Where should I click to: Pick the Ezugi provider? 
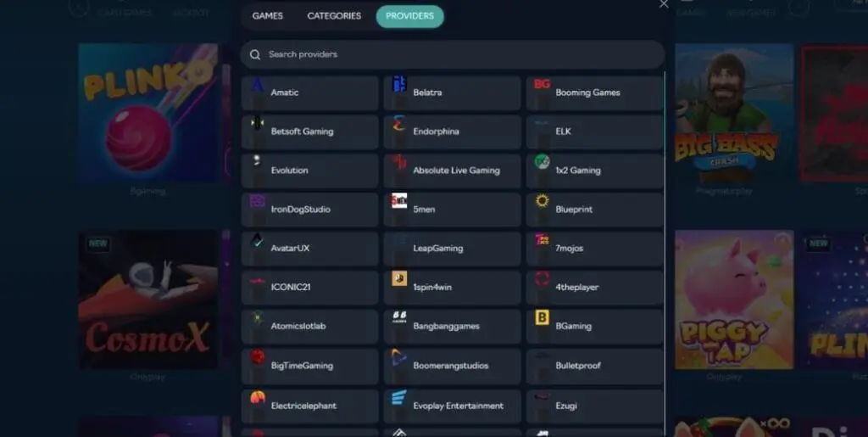594,406
